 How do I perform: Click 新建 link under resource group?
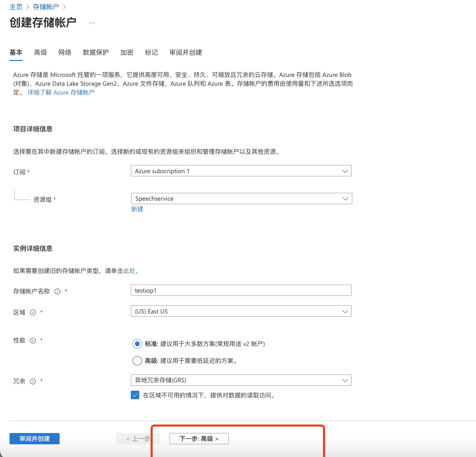[137, 209]
